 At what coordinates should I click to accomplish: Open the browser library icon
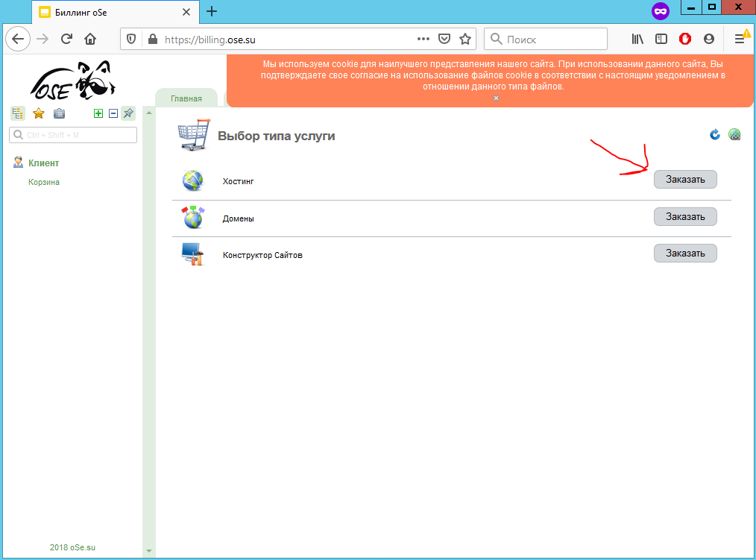click(637, 39)
